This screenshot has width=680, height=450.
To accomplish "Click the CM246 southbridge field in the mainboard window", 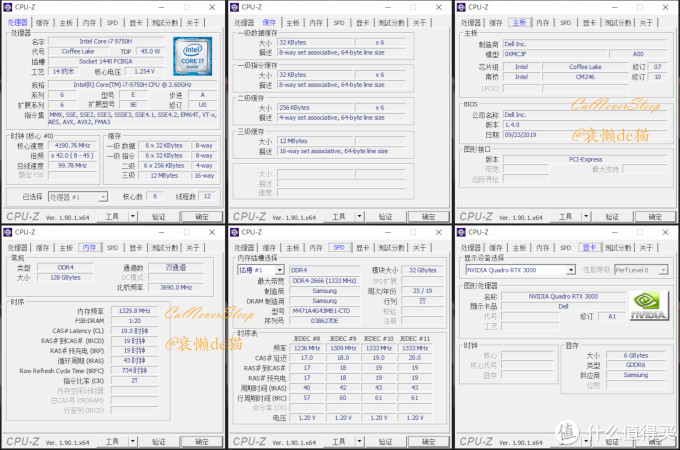I will click(585, 77).
